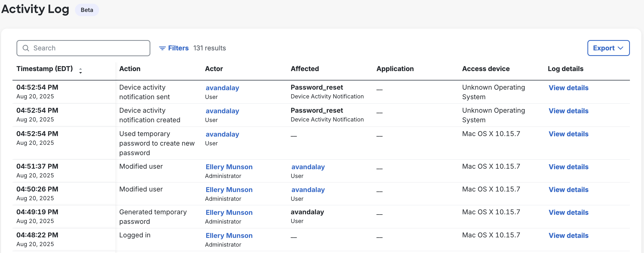
Task: Open Filters to refine results
Action: [x=178, y=48]
